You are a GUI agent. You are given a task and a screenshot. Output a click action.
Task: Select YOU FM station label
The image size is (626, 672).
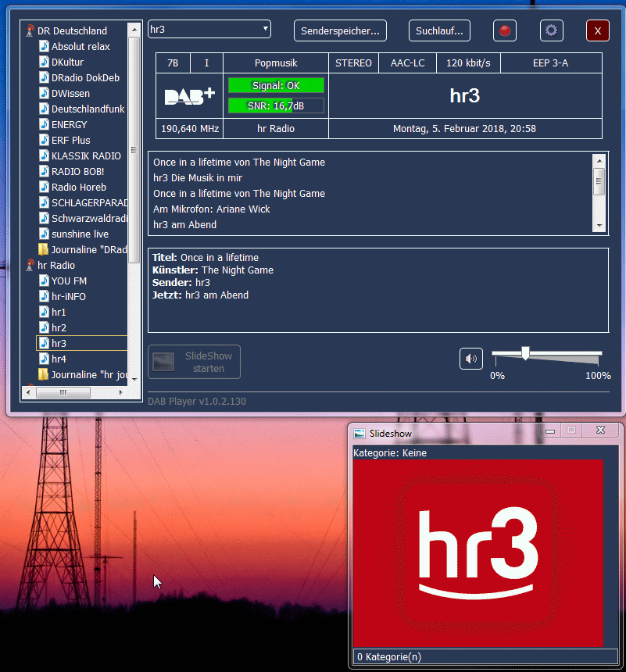(69, 281)
